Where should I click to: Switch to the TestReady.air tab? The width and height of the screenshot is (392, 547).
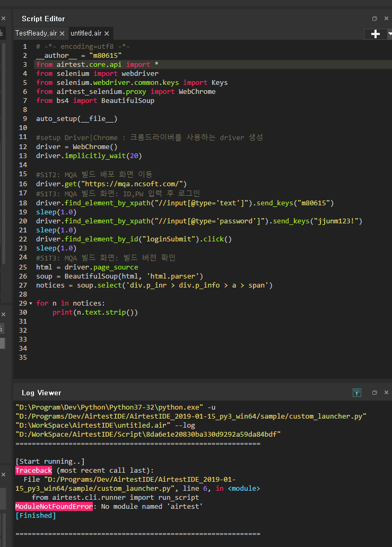[36, 33]
